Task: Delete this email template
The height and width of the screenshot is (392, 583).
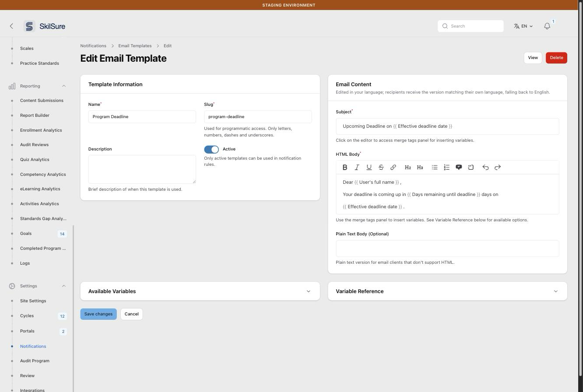Action: (556, 58)
